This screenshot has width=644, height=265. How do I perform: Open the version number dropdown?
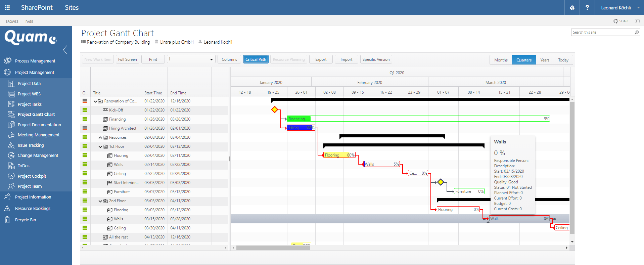pos(211,59)
